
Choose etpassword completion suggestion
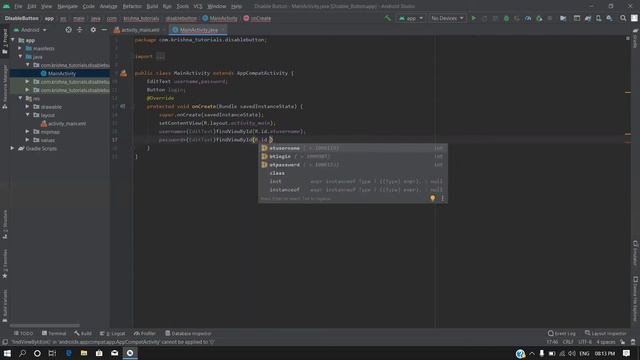353,164
